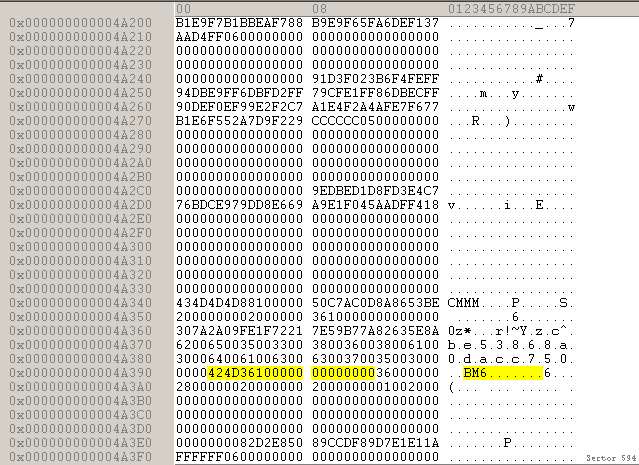Image resolution: width=639 pixels, height=465 pixels.
Task: Click the highlighted 00000000 bytes in second column
Action: tap(344, 372)
